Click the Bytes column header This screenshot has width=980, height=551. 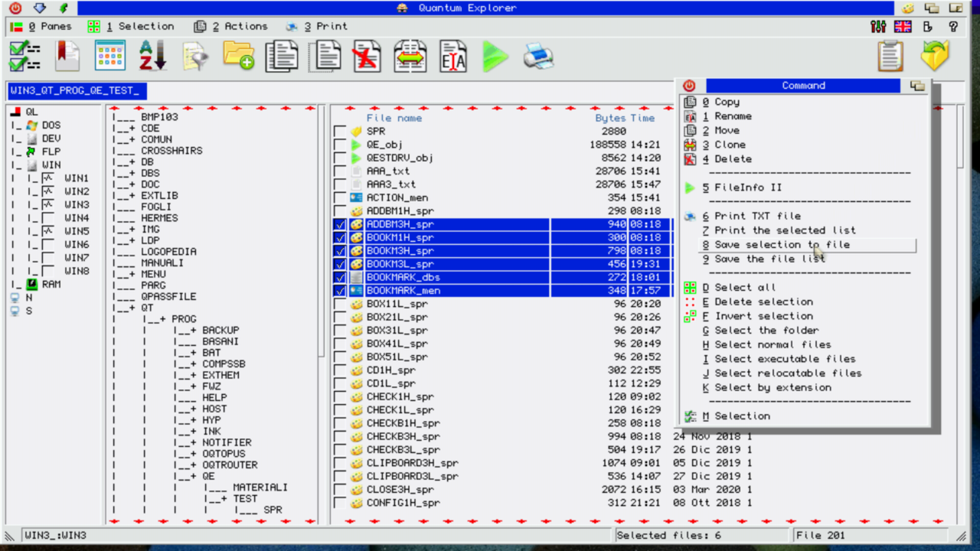pos(611,119)
